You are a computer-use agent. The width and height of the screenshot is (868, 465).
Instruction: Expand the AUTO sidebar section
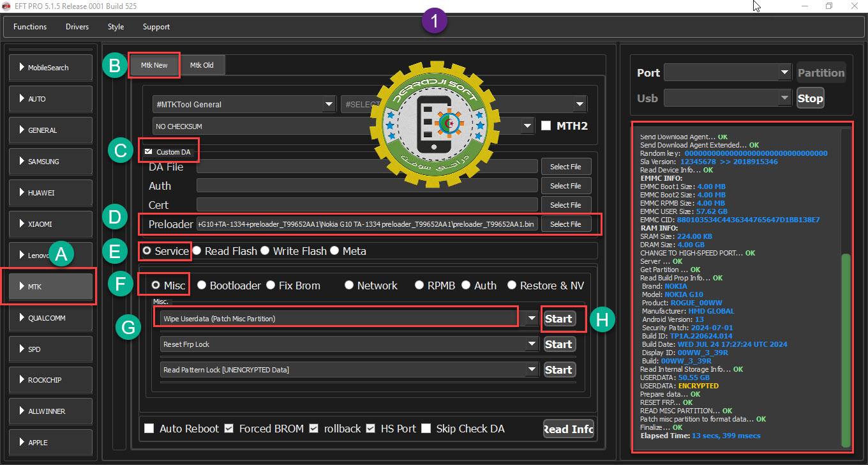pos(50,99)
